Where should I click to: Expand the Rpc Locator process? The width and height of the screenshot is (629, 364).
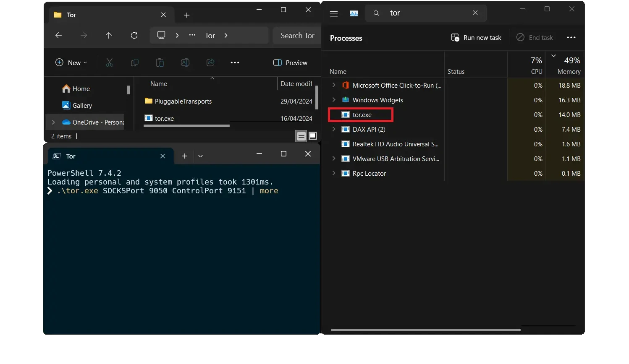[x=334, y=173]
